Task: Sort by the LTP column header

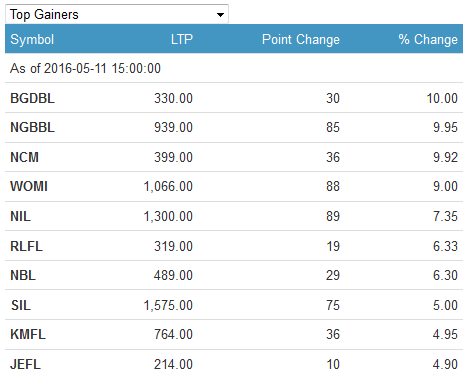Action: click(182, 39)
